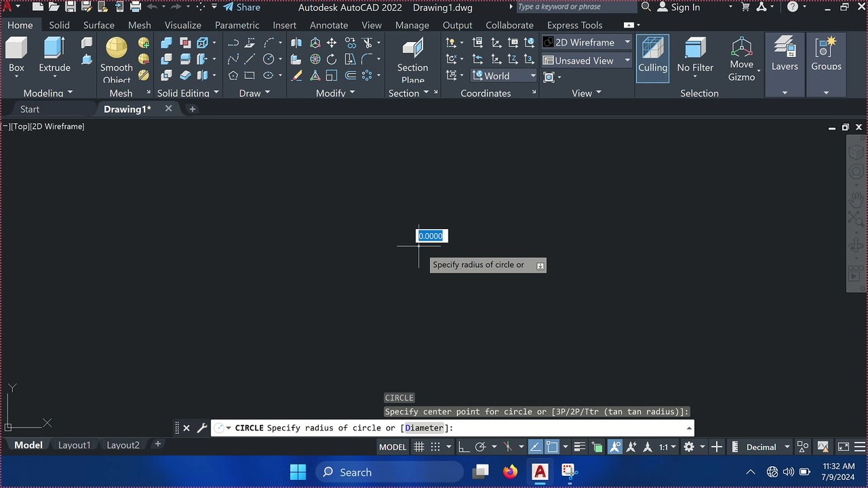This screenshot has height=488, width=868.
Task: Open the Annotate ribbon tab
Action: point(329,25)
